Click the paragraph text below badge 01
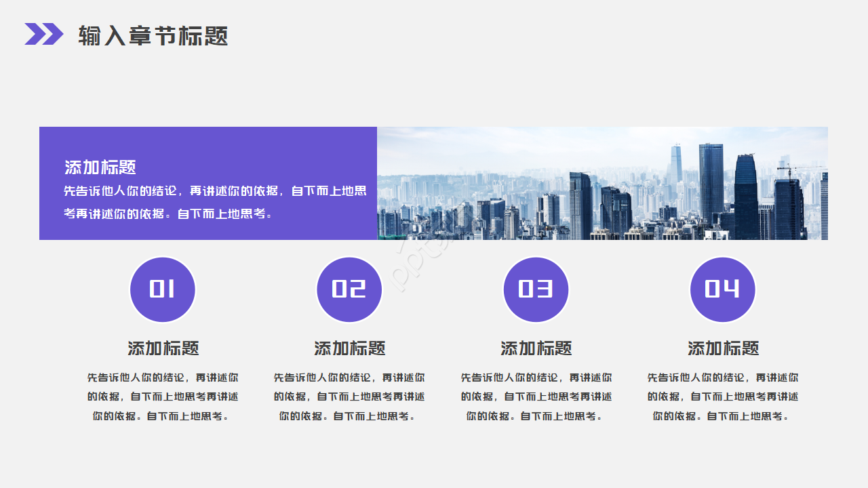Screen dimensions: 868x488 tap(163, 398)
